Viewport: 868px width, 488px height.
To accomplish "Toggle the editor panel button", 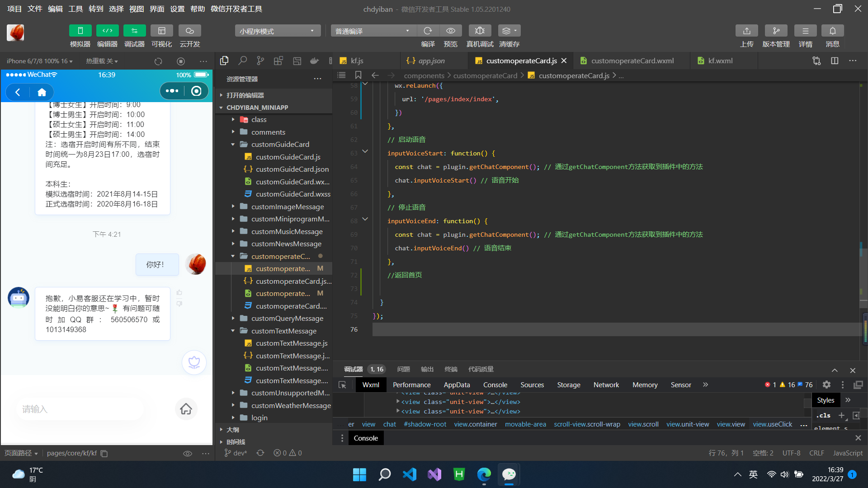I will pyautogui.click(x=107, y=31).
